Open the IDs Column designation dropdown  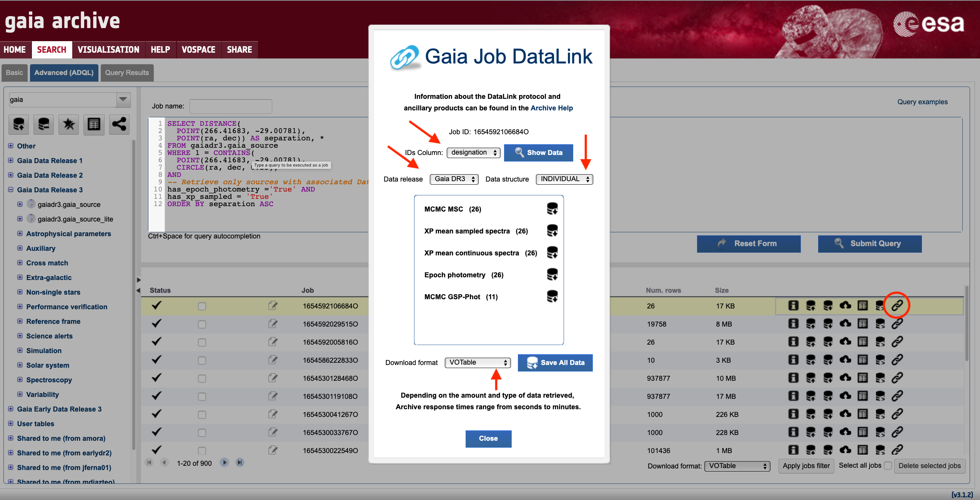pyautogui.click(x=473, y=153)
